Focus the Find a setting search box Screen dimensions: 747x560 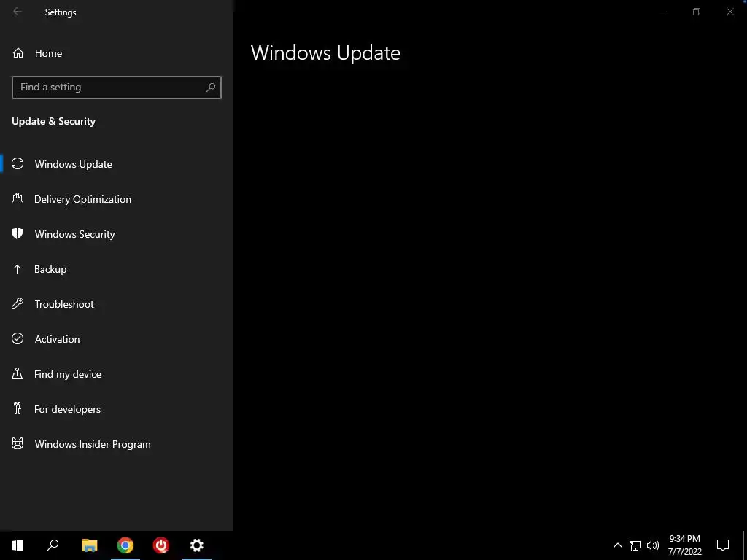pyautogui.click(x=117, y=87)
